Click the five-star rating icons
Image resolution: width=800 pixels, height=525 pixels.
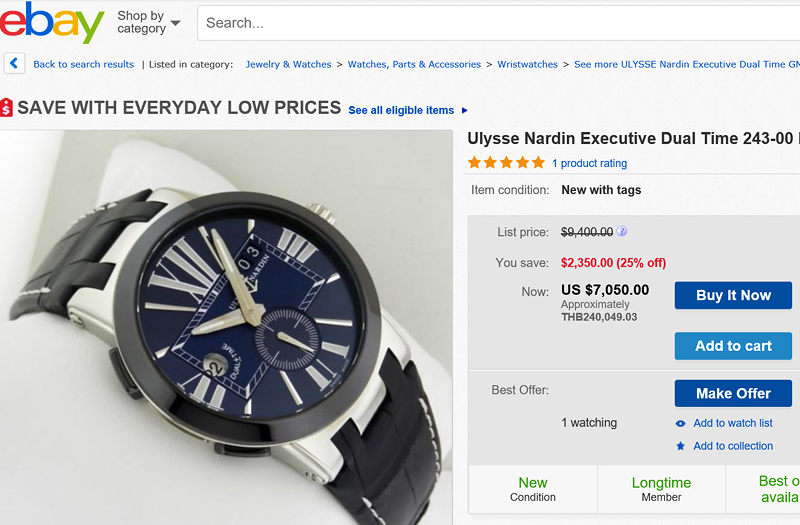[x=507, y=162]
